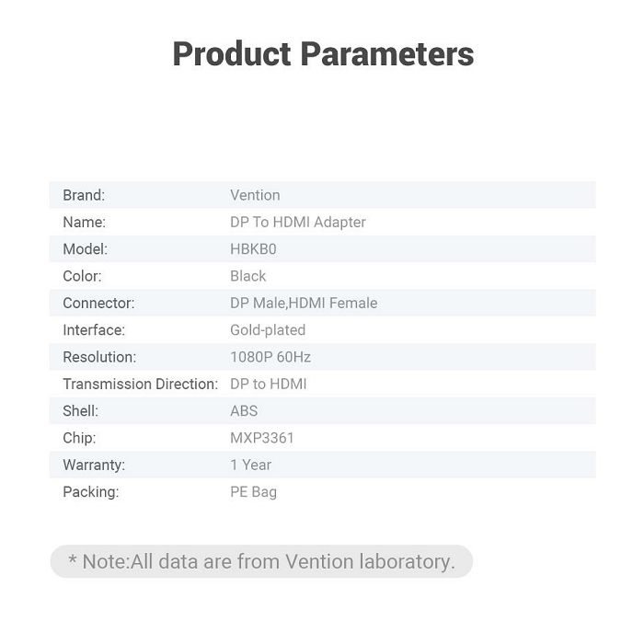Select the Gold-plated interface value

pos(268,330)
